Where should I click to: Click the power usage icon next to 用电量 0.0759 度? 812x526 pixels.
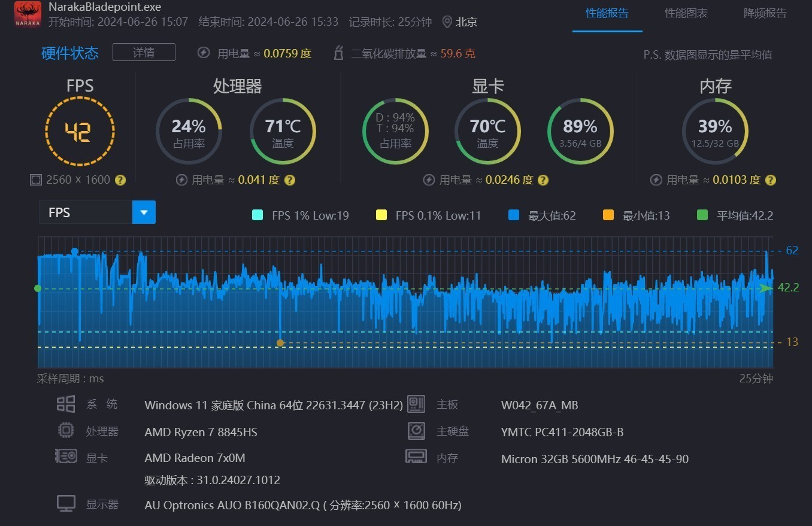click(204, 53)
